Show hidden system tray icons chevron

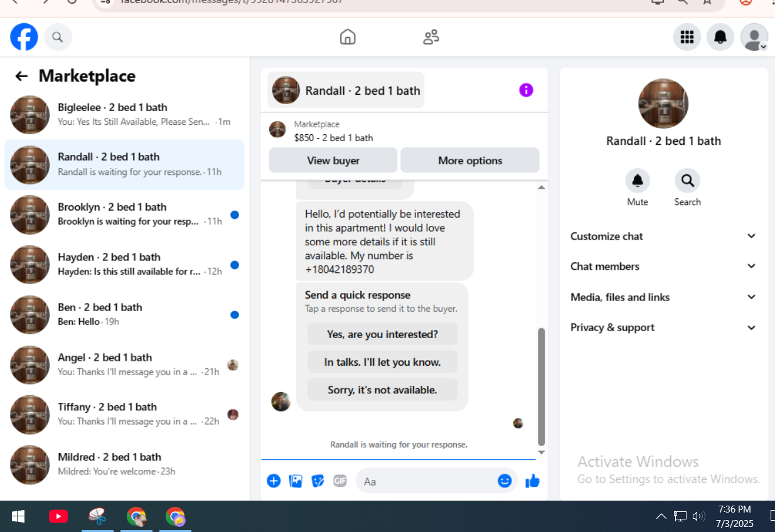(x=661, y=516)
